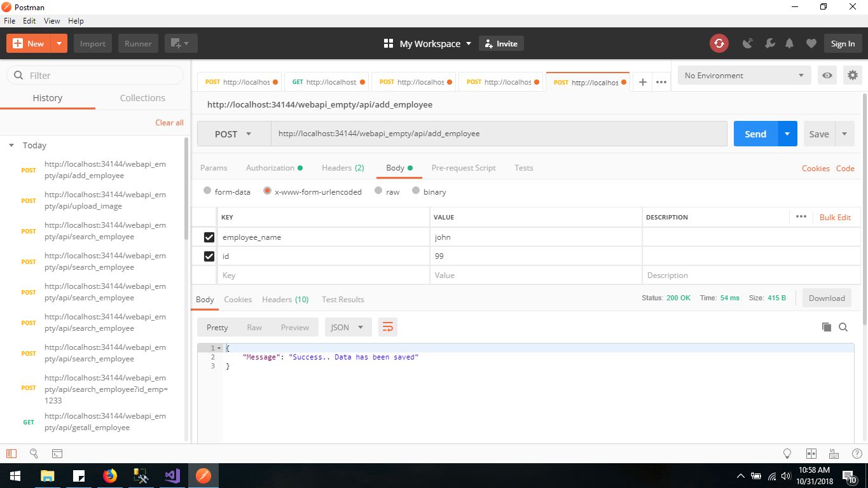
Task: Copy response body to clipboard icon
Action: [x=826, y=327]
